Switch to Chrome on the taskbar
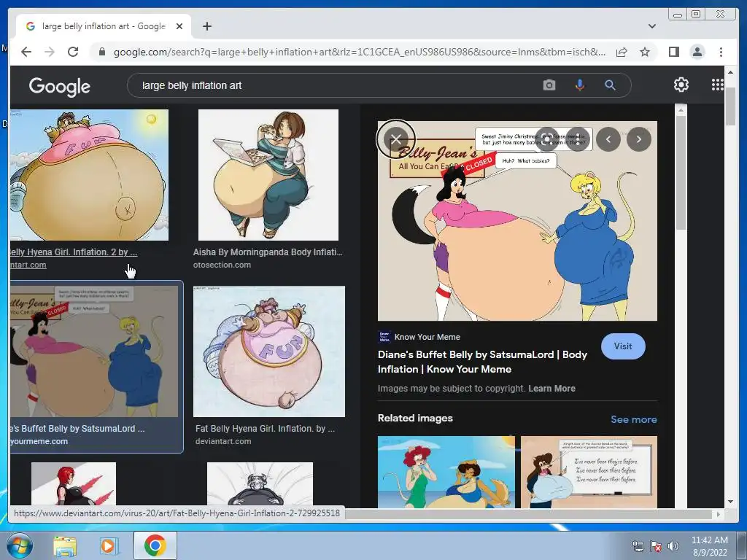 [x=155, y=545]
